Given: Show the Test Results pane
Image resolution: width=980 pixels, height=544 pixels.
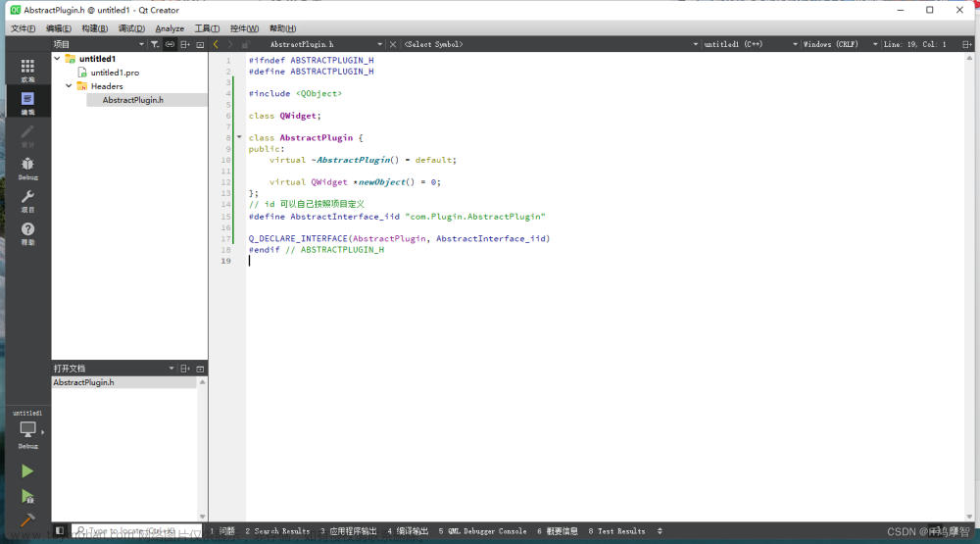Looking at the screenshot, I should coord(616,531).
